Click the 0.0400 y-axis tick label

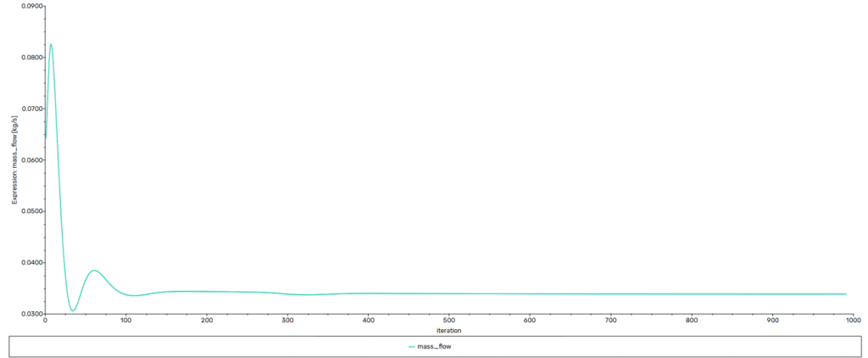(29, 262)
